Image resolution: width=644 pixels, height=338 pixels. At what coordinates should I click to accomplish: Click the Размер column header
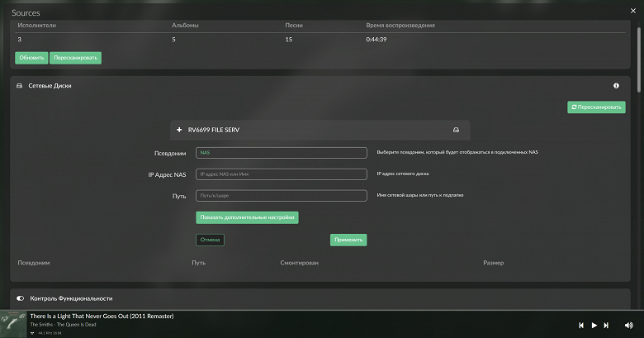[x=493, y=263]
